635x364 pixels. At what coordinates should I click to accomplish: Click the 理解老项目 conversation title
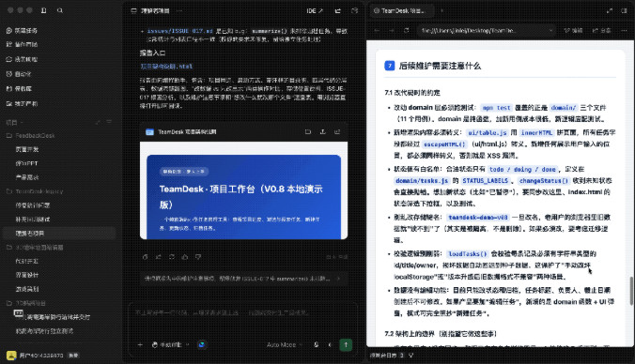tap(155, 11)
